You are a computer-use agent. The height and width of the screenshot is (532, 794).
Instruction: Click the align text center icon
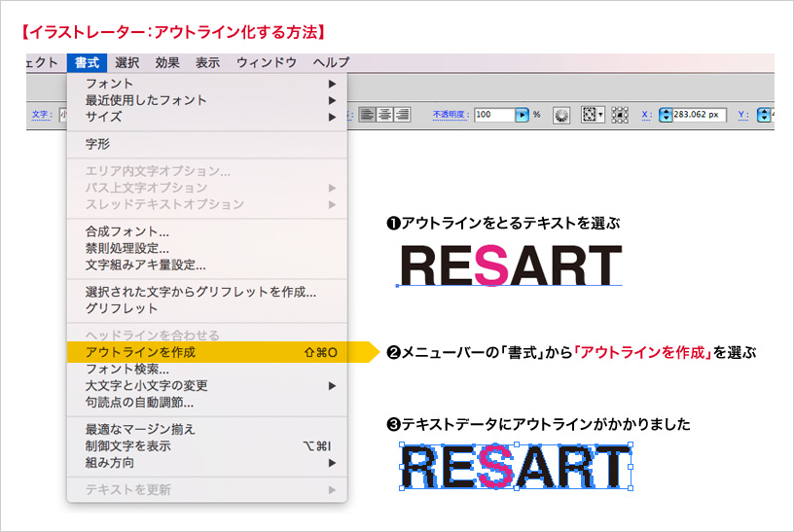tap(384, 115)
